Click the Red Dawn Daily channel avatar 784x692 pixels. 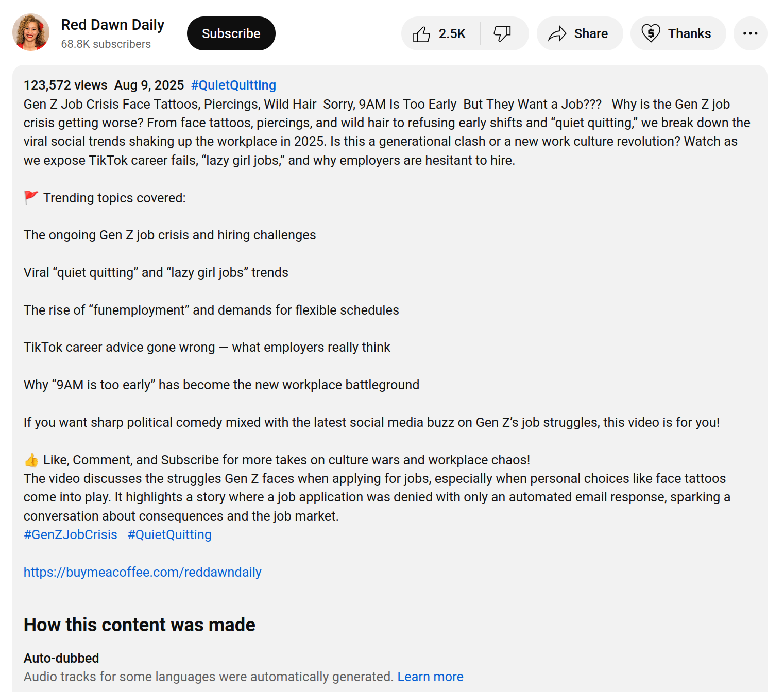pos(31,32)
